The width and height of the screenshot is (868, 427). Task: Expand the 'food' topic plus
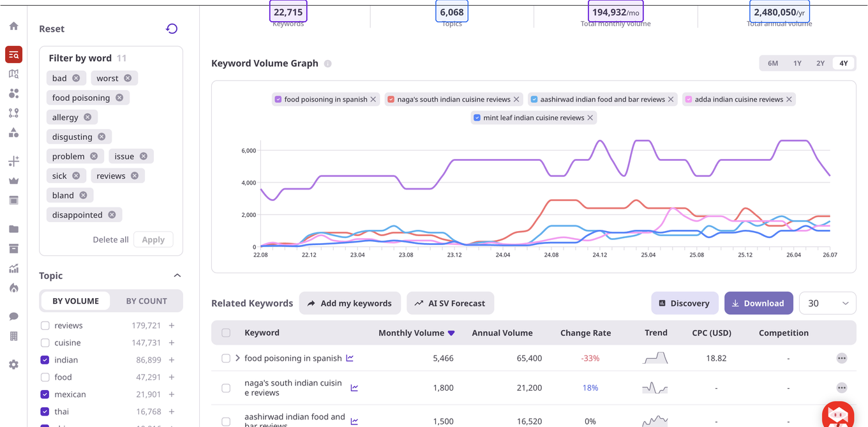(172, 377)
